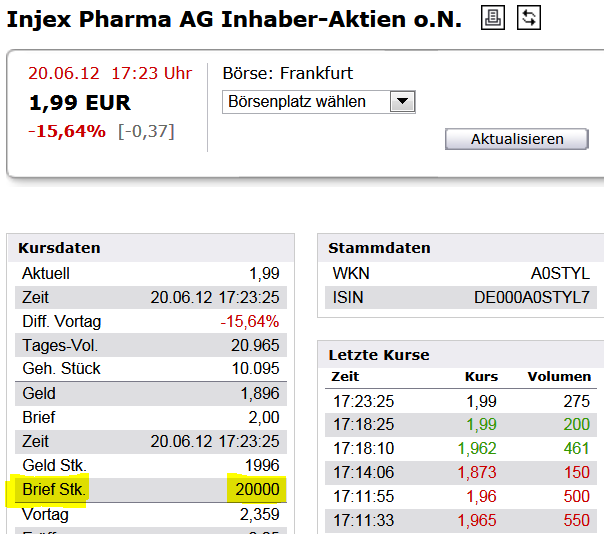Click the Injex Pharma AG page title
604x534 pixels.
pos(234,18)
